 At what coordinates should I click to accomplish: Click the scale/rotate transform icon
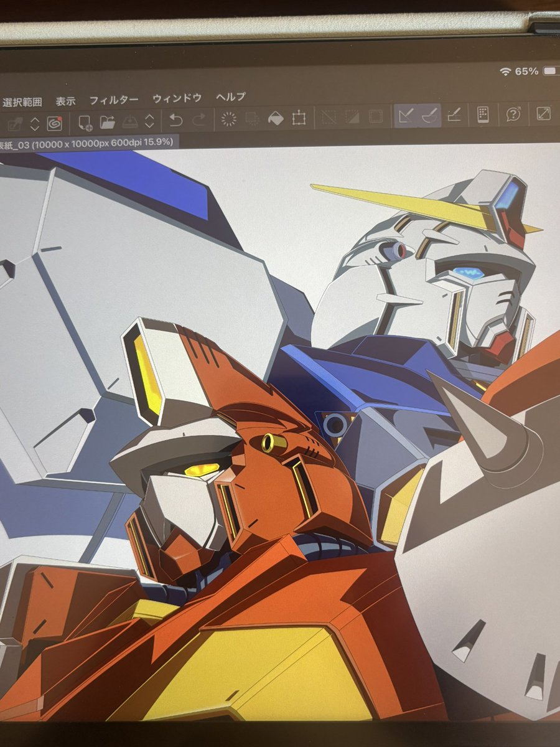(x=299, y=117)
